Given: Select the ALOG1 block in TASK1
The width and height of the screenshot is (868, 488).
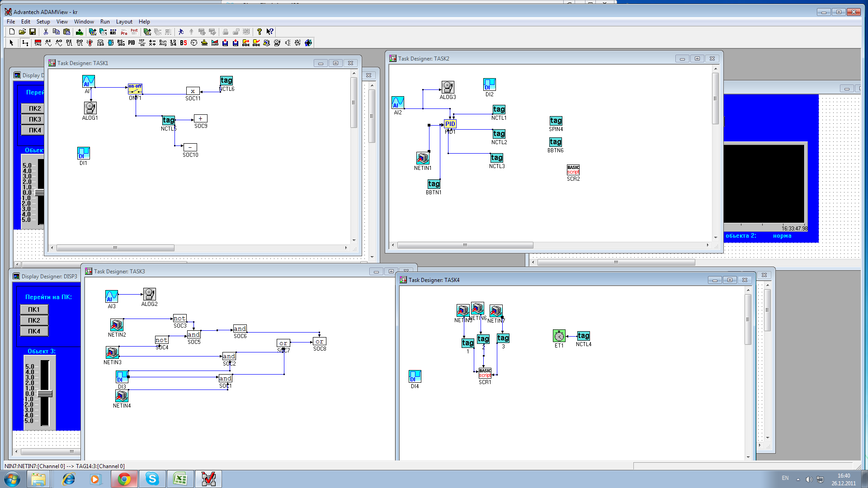Looking at the screenshot, I should click(x=90, y=108).
